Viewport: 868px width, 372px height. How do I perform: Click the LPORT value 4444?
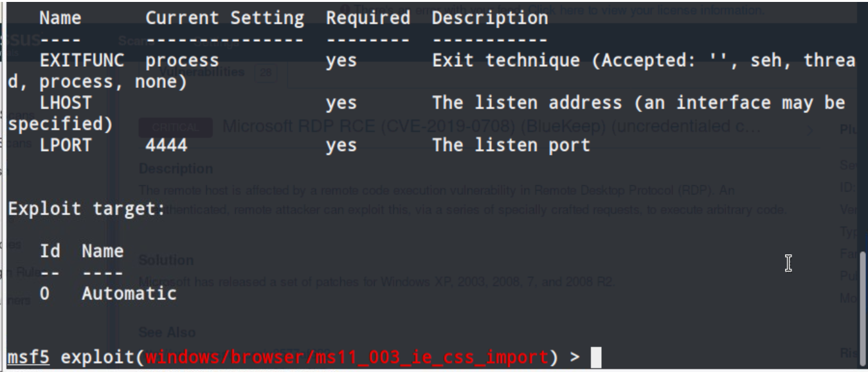point(167,146)
